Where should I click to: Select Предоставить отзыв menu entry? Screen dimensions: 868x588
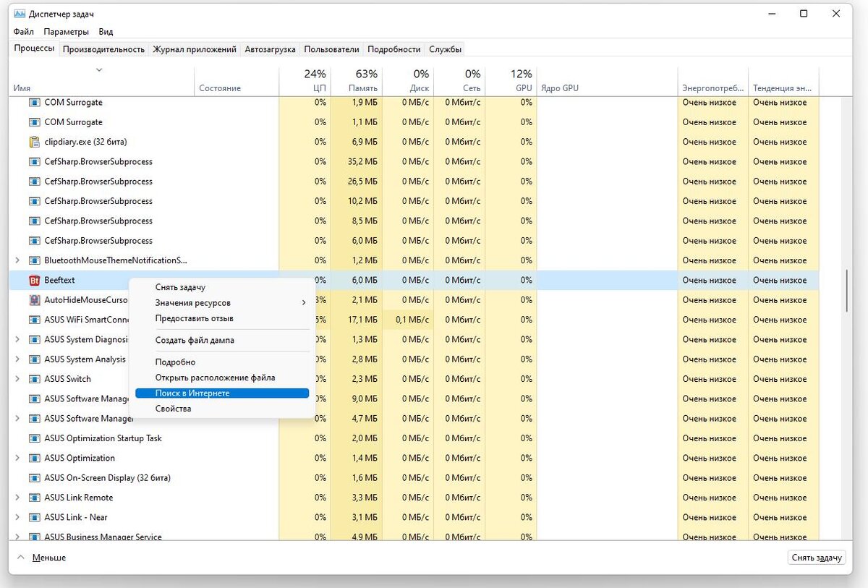click(222, 318)
